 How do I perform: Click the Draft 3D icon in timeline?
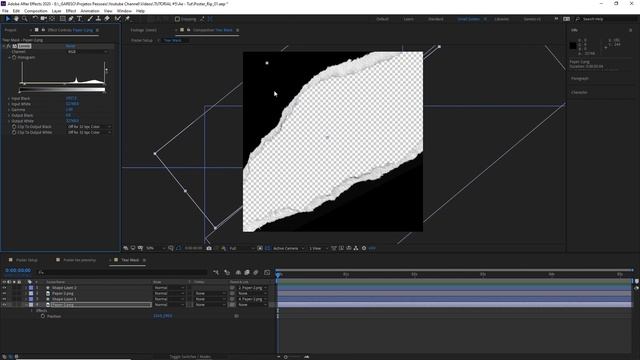(x=227, y=272)
